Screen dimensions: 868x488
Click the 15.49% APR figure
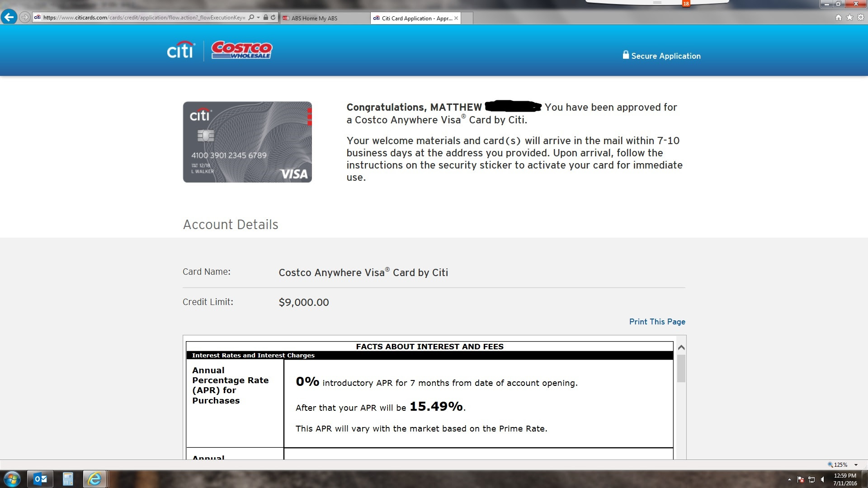pyautogui.click(x=436, y=407)
